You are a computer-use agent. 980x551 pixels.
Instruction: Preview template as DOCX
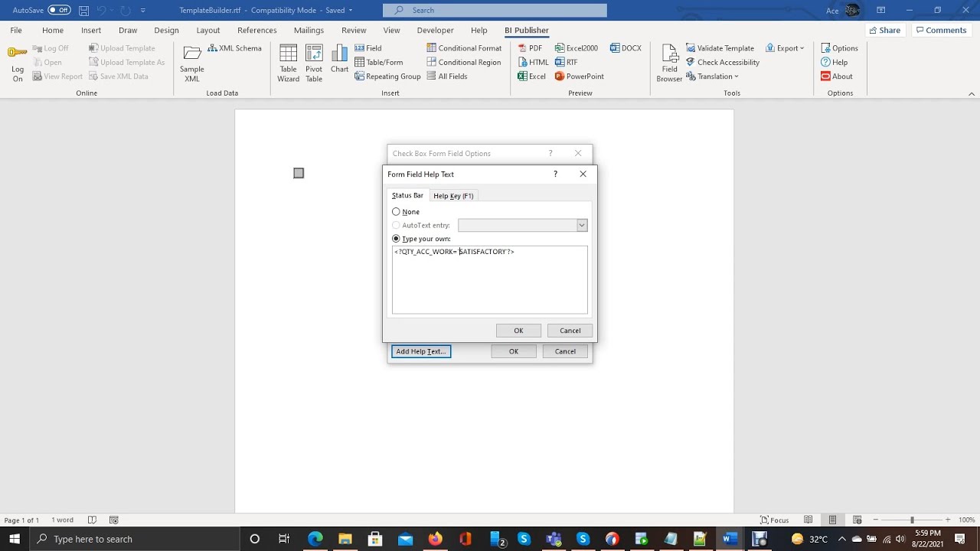[x=626, y=48]
